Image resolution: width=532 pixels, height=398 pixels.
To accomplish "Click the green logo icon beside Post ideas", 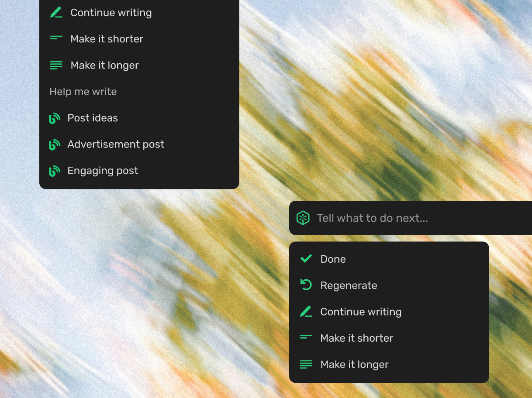I will pos(55,118).
